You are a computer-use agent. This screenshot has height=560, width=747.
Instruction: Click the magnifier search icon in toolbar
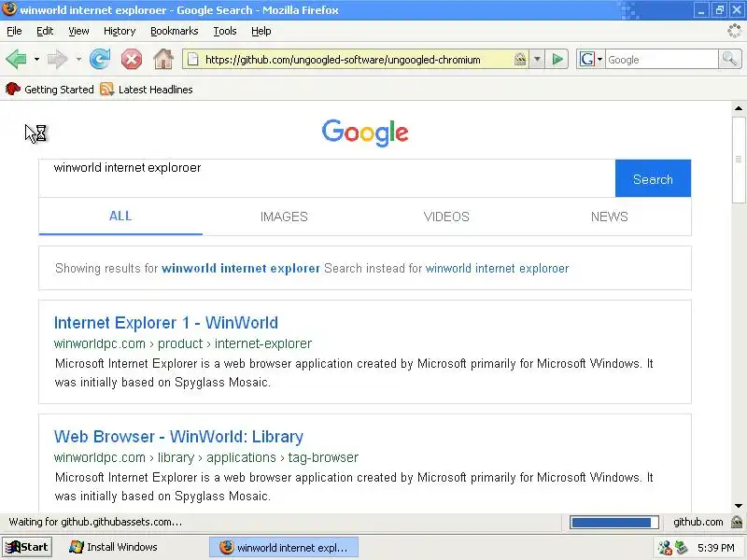pyautogui.click(x=729, y=60)
